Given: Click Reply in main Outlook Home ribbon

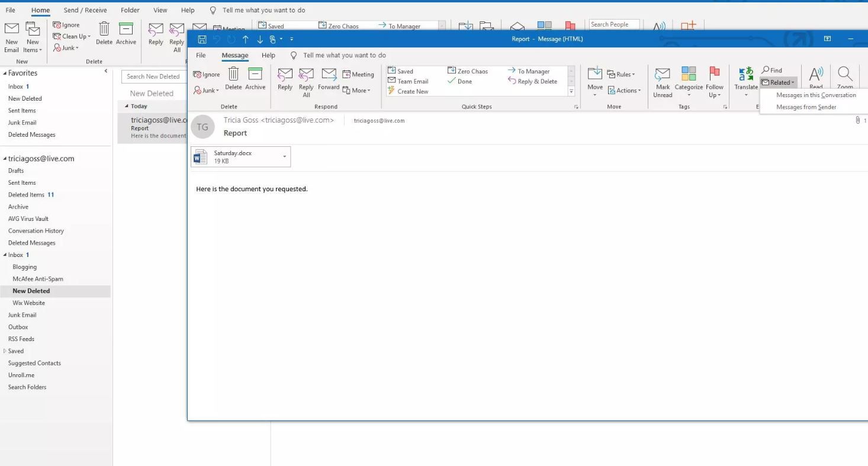Looking at the screenshot, I should (x=156, y=34).
